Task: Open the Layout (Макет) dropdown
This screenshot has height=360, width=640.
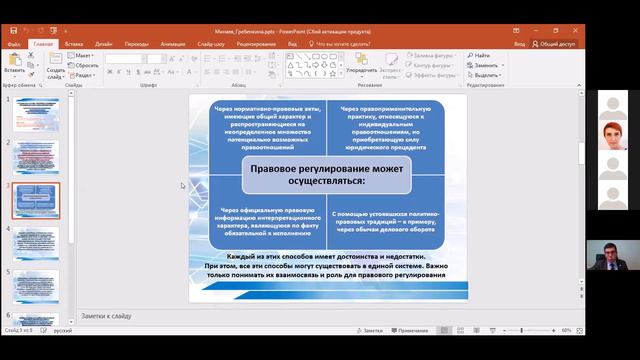Action: tap(81, 55)
